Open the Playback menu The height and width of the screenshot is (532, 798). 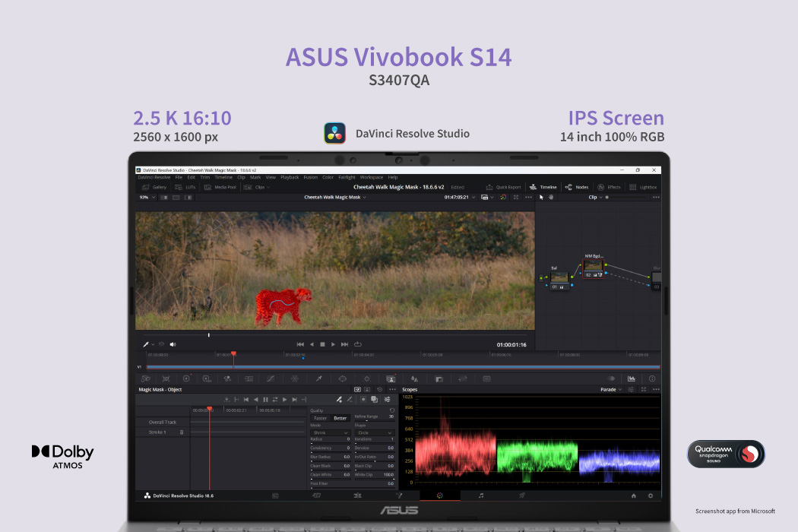(x=290, y=177)
